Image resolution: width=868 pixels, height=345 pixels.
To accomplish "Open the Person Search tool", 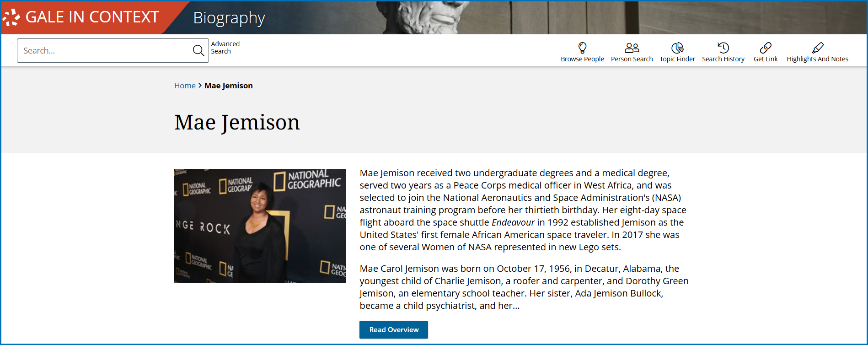I will pyautogui.click(x=632, y=52).
